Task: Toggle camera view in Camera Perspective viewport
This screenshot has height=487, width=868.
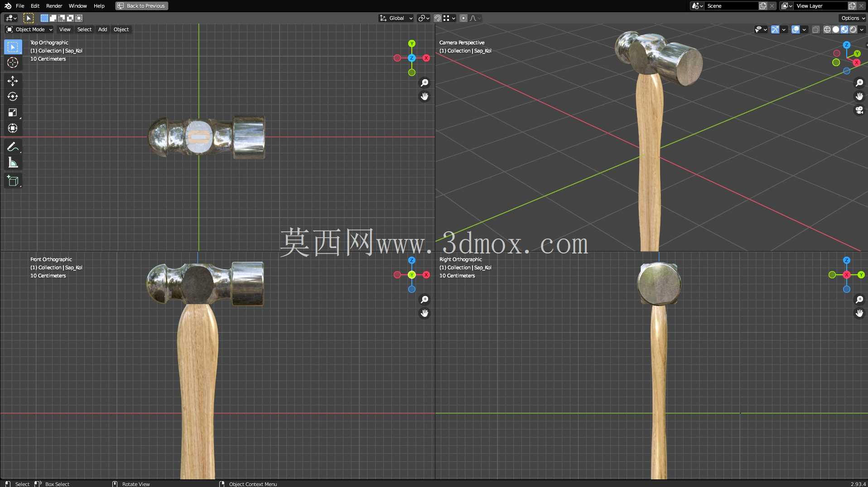Action: pyautogui.click(x=859, y=110)
